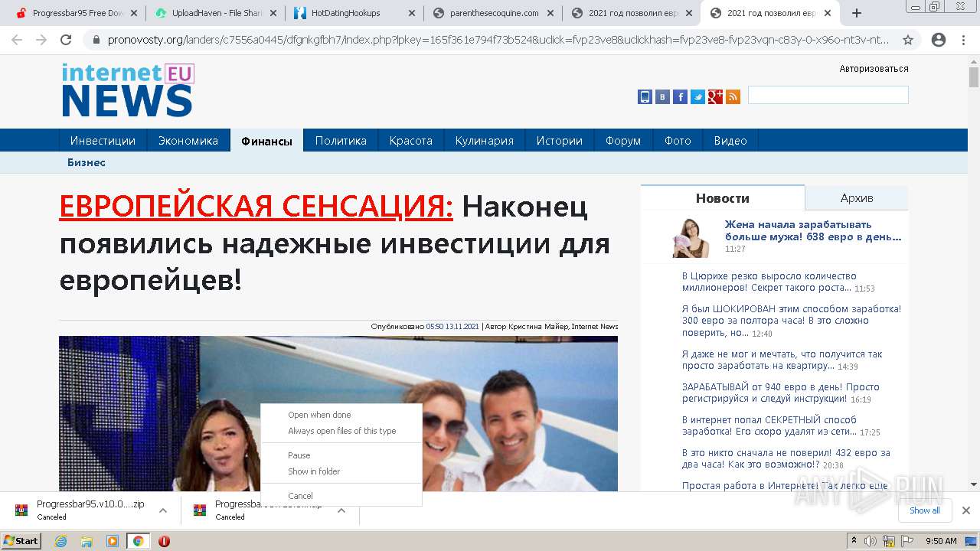Open the Facebook social icon

click(680, 96)
